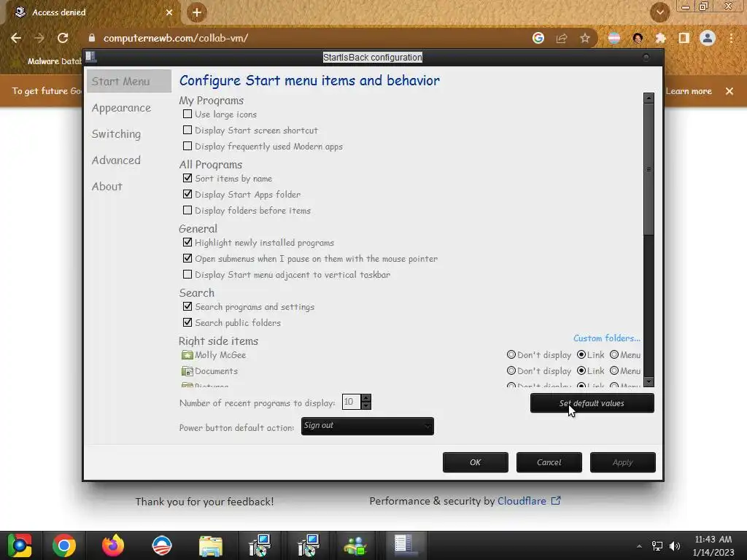Open the Chrome three-dot menu
747x560 pixels.
coord(731,38)
